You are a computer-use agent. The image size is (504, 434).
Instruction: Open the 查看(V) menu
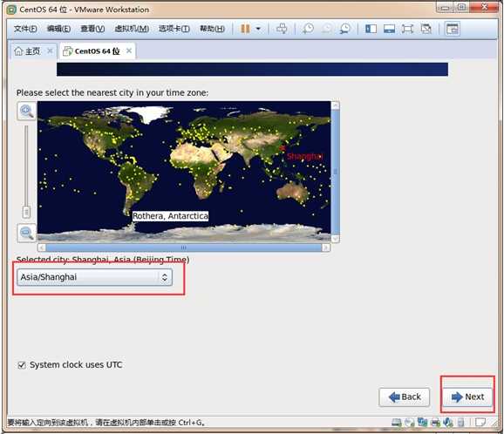tap(92, 29)
